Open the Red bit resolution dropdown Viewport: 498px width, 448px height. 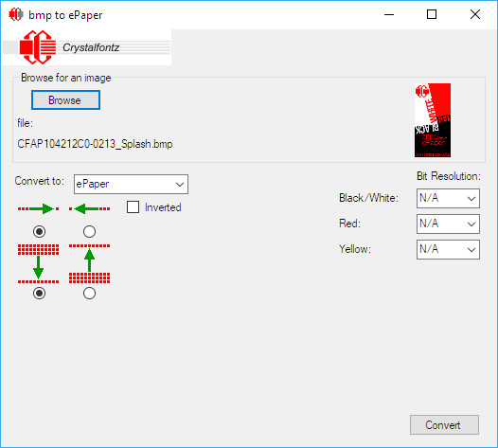(448, 224)
